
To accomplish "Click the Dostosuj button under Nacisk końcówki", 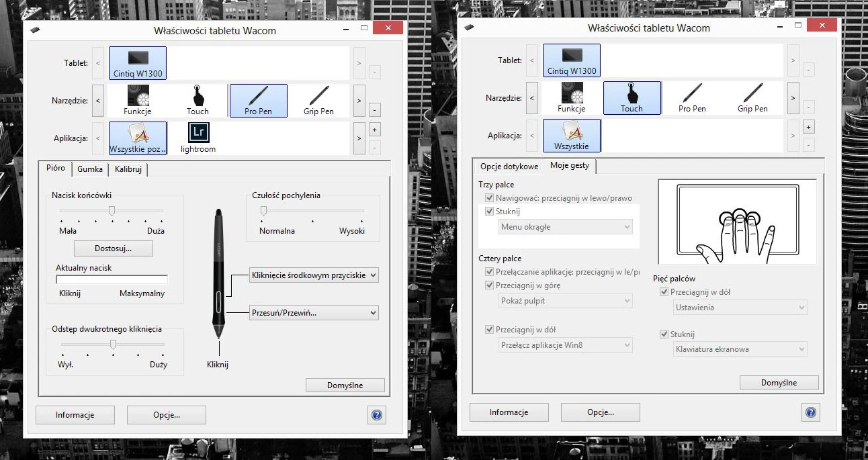I will (x=113, y=248).
